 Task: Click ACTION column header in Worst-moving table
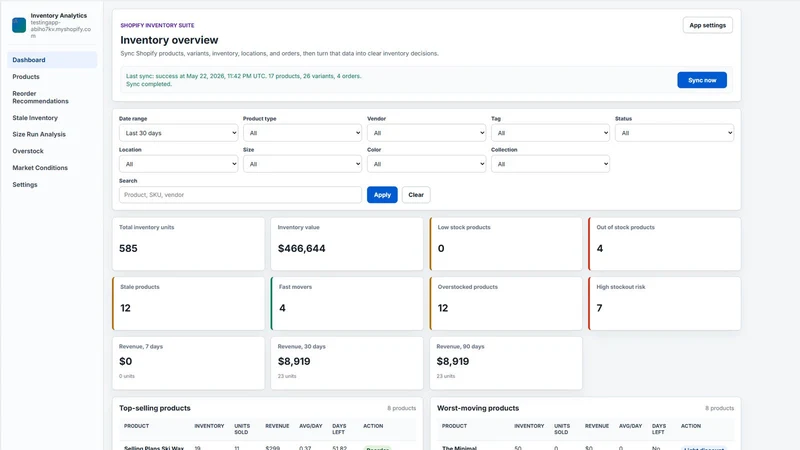[691, 426]
